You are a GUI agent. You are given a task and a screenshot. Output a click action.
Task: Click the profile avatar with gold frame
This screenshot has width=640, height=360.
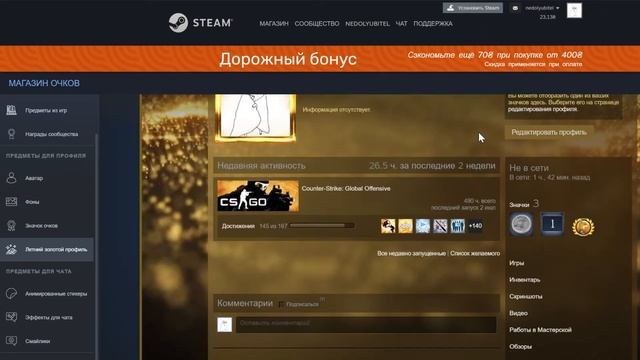[256, 117]
